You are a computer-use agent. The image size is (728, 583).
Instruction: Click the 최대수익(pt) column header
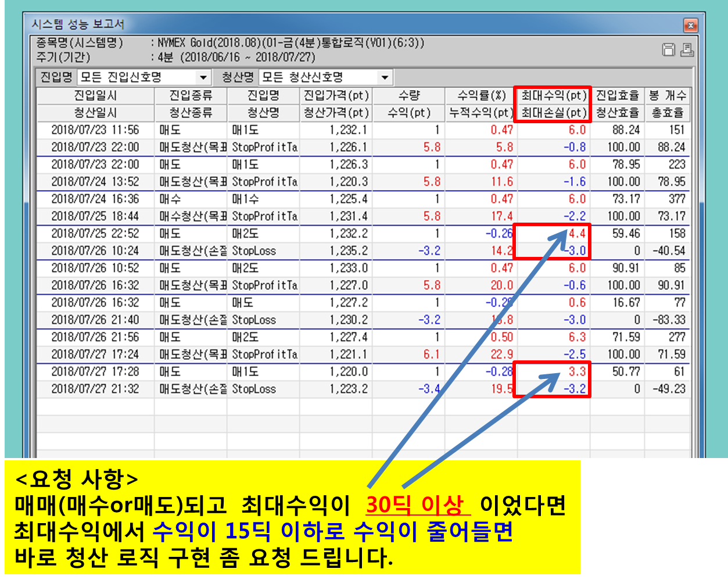click(x=553, y=95)
